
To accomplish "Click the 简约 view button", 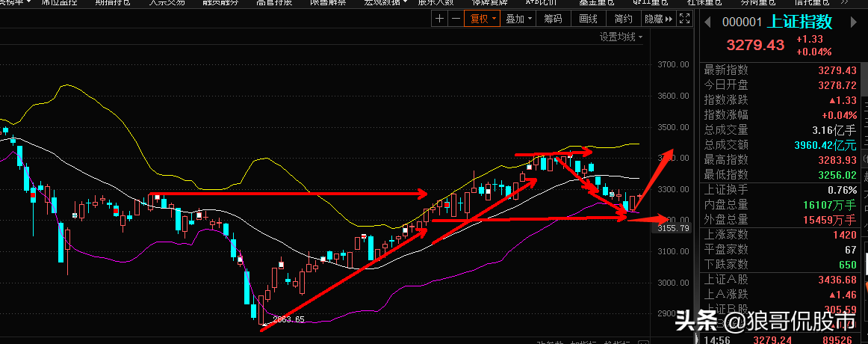I will coord(623,19).
